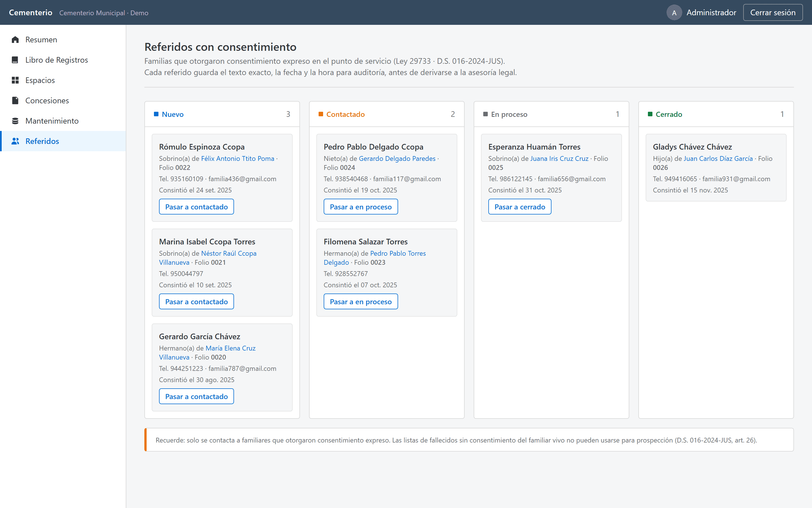Move Marina Isabel Ccopa Torres to contactado

[196, 301]
